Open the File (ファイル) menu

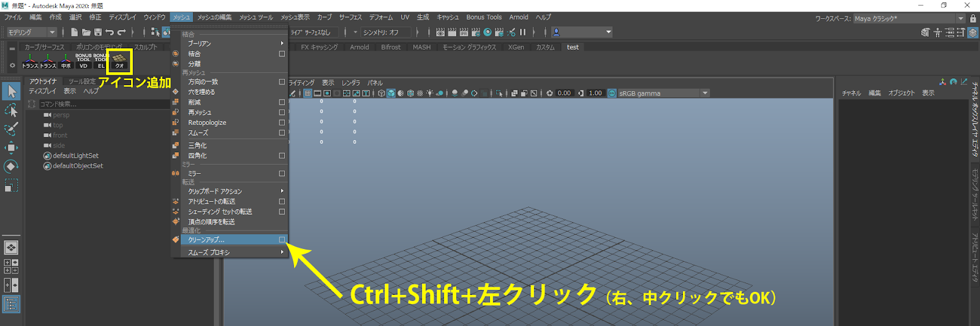(x=13, y=17)
